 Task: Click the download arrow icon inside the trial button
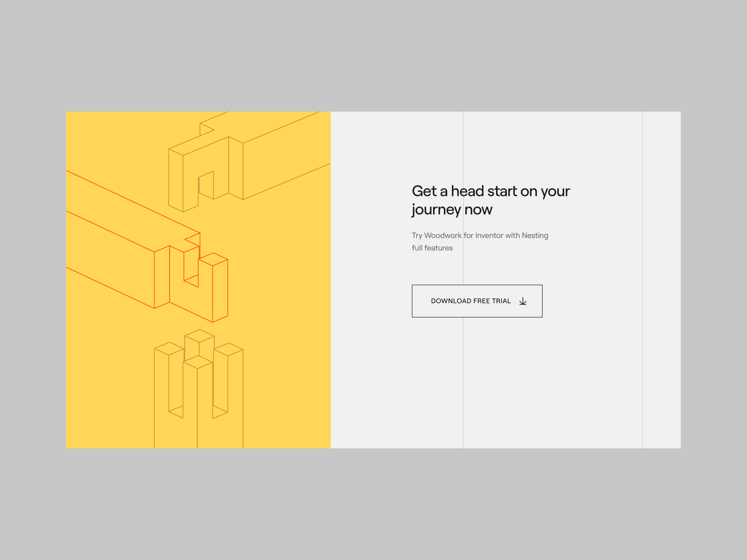tap(523, 301)
